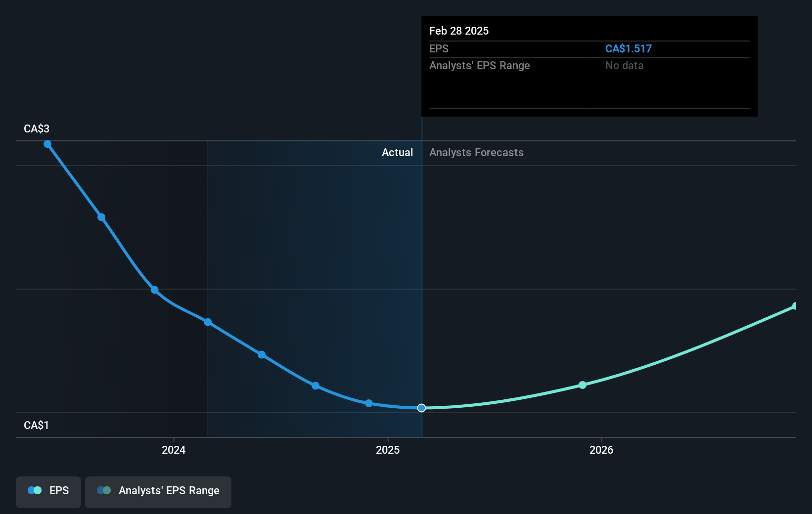
Task: Select the green forecast data point in 2026
Action: click(x=583, y=385)
